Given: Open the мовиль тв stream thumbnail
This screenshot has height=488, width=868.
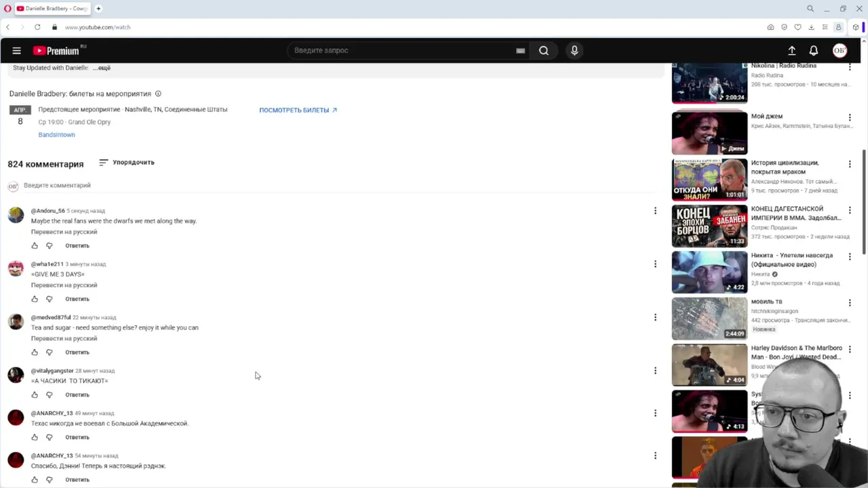Looking at the screenshot, I should tap(709, 319).
